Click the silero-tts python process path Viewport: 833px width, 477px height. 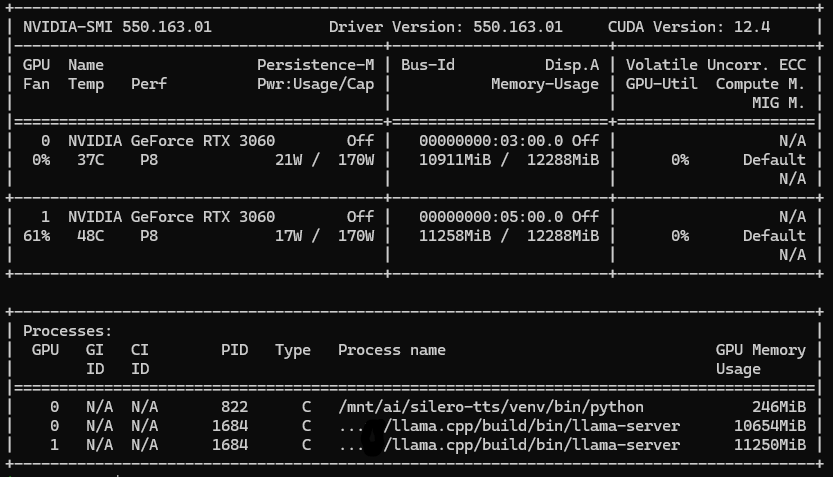pyautogui.click(x=490, y=407)
